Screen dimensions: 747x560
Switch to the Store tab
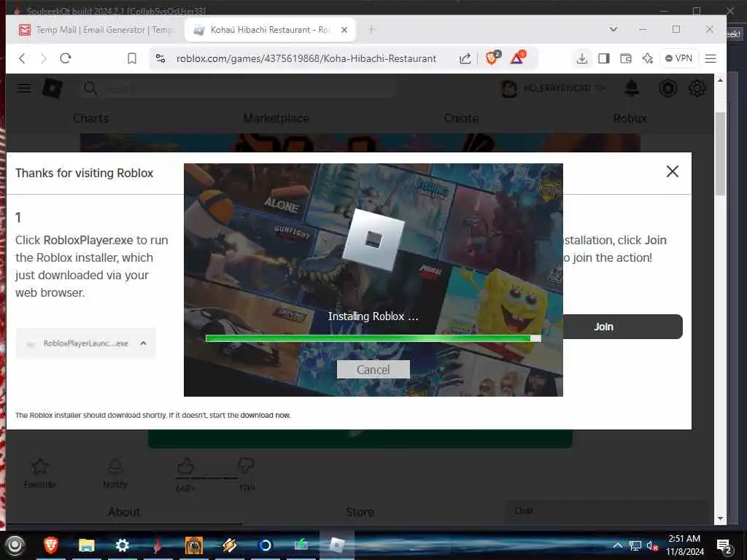[x=360, y=512]
